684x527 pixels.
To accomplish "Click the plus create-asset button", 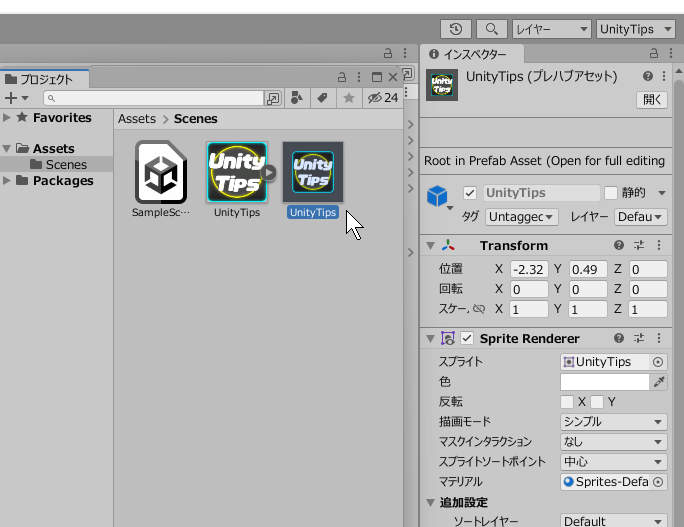I will (x=17, y=98).
